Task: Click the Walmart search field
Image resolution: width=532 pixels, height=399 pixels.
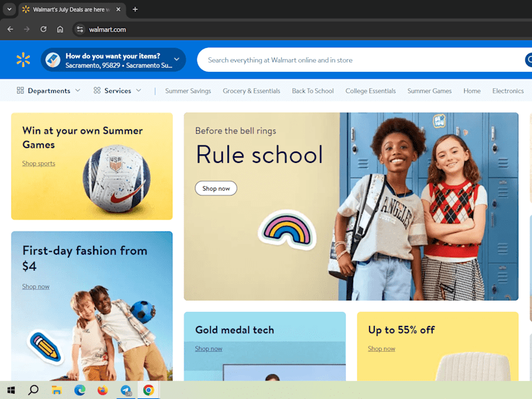Action: point(360,60)
